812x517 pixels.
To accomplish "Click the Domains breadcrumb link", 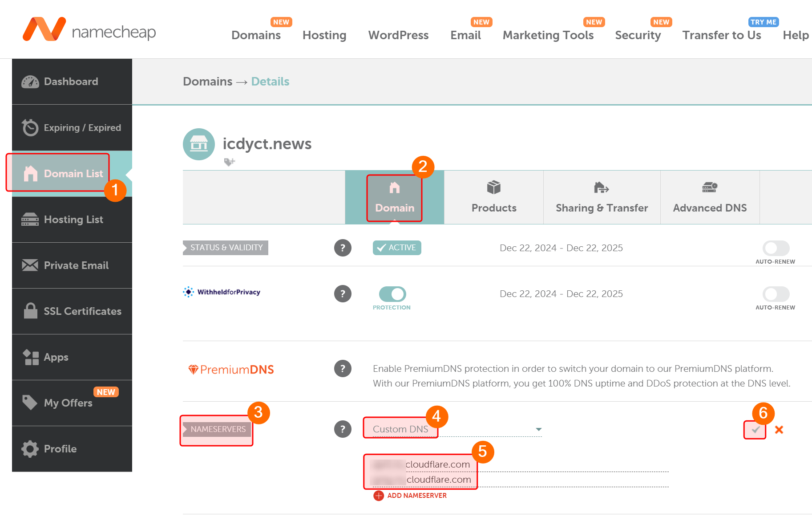I will (x=207, y=81).
